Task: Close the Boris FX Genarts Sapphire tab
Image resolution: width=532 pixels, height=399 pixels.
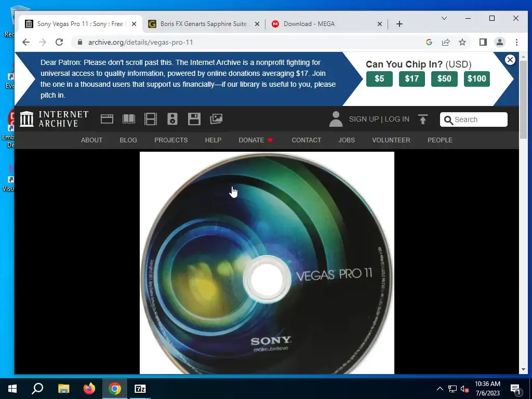Action: 257,24
